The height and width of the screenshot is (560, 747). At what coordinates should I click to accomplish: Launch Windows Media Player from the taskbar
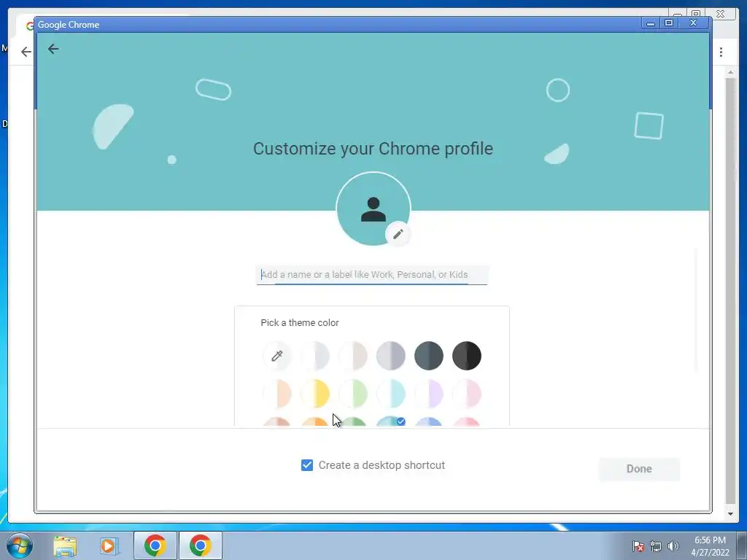(109, 545)
